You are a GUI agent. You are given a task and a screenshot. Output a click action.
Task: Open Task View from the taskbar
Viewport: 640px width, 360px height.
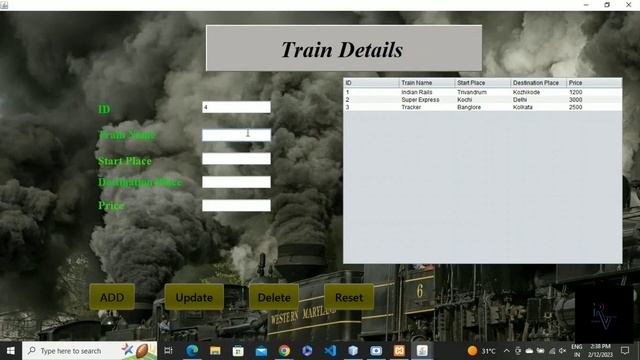pos(168,351)
